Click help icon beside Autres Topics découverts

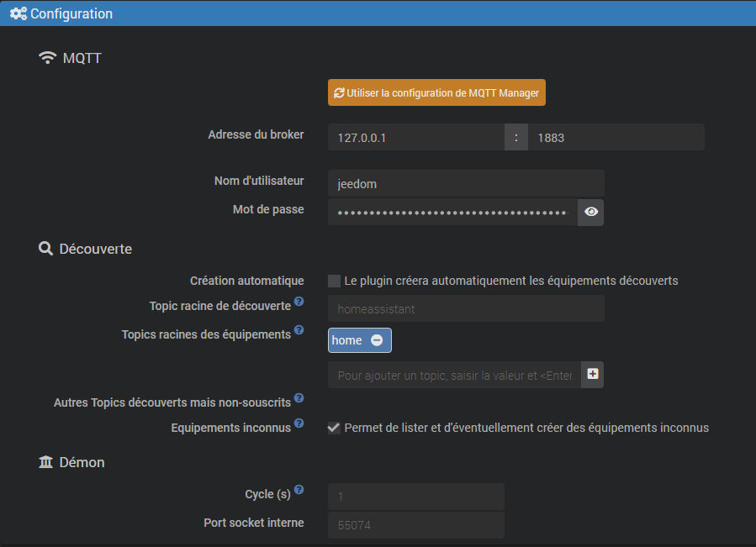pyautogui.click(x=299, y=398)
